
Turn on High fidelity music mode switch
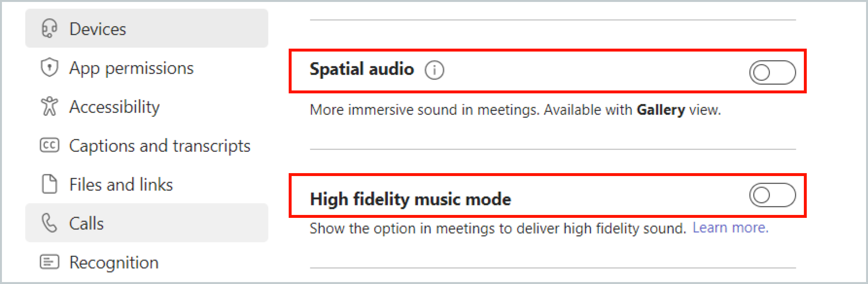(x=772, y=195)
